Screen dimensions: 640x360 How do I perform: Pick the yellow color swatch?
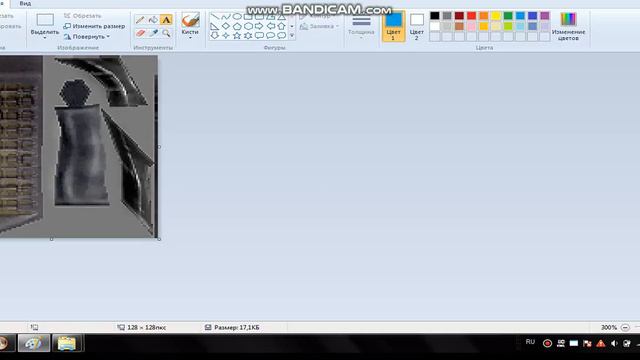coord(496,16)
